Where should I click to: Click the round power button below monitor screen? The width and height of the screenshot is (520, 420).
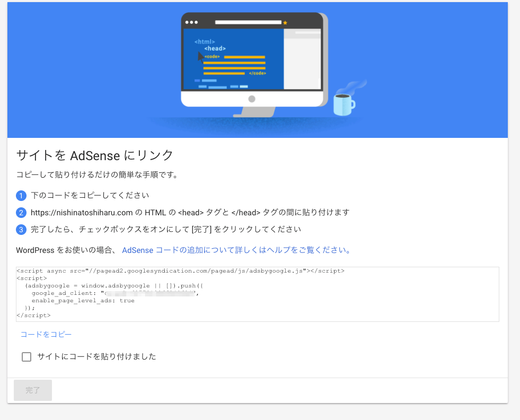(x=252, y=99)
